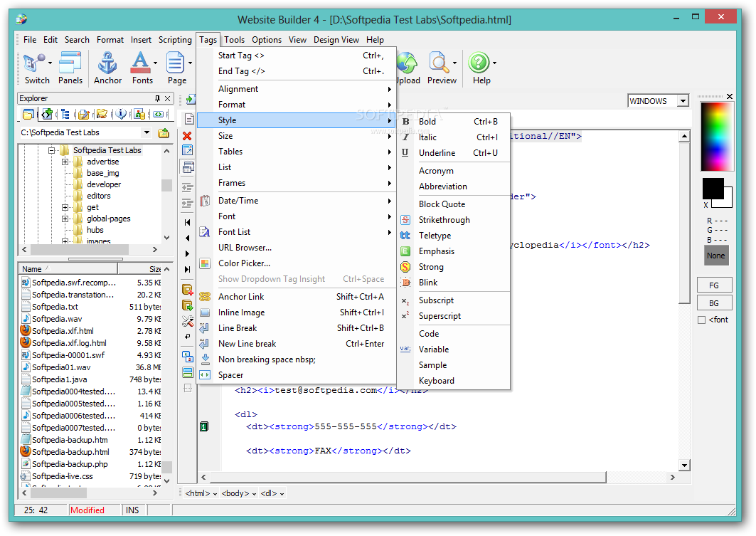Click the Spacer menu icon

tap(205, 375)
